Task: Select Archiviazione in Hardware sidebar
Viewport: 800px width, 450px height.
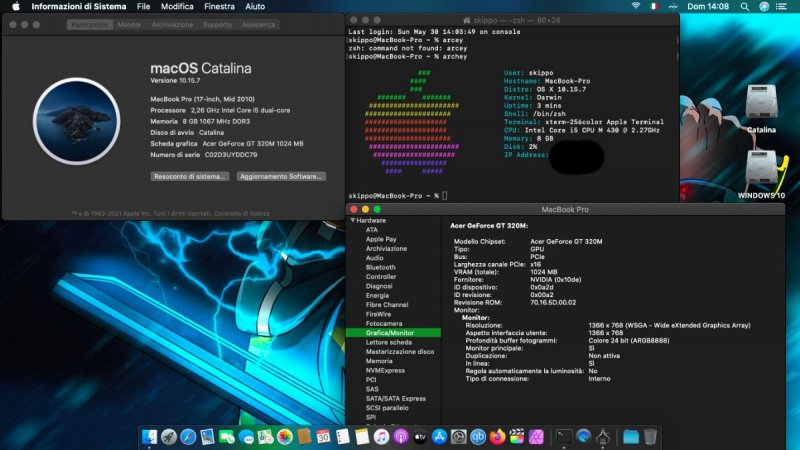Action: (386, 248)
